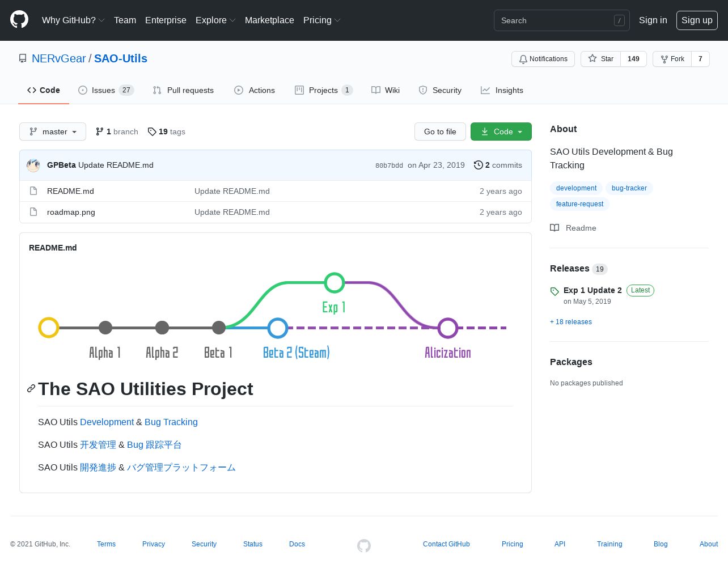Open the master branch selector
Viewport: 728px width, 581px height.
(53, 132)
